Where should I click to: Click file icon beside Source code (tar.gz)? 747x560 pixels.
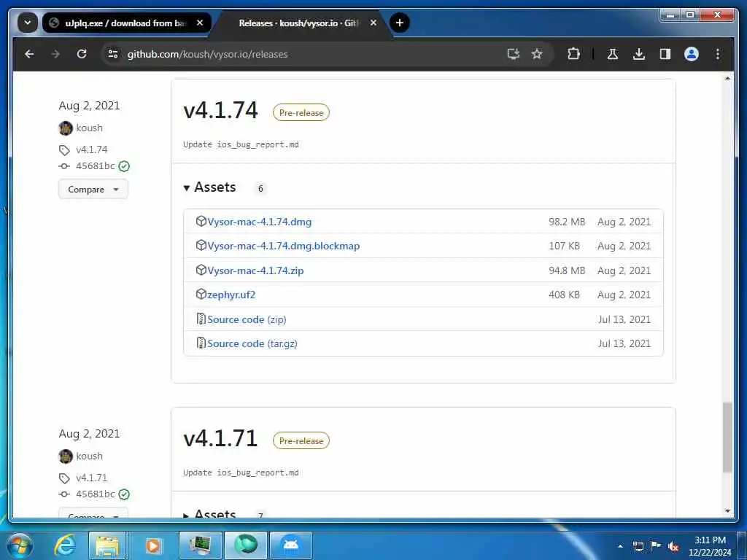click(201, 343)
